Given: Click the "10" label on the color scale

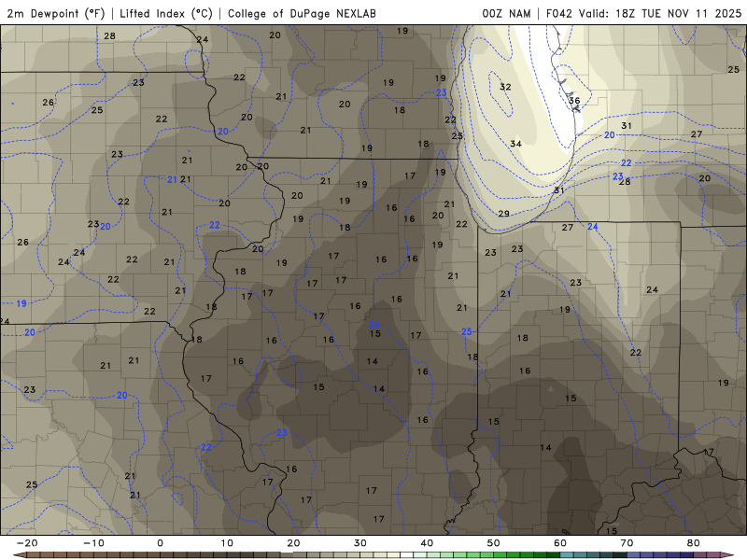Looking at the screenshot, I should [x=227, y=543].
